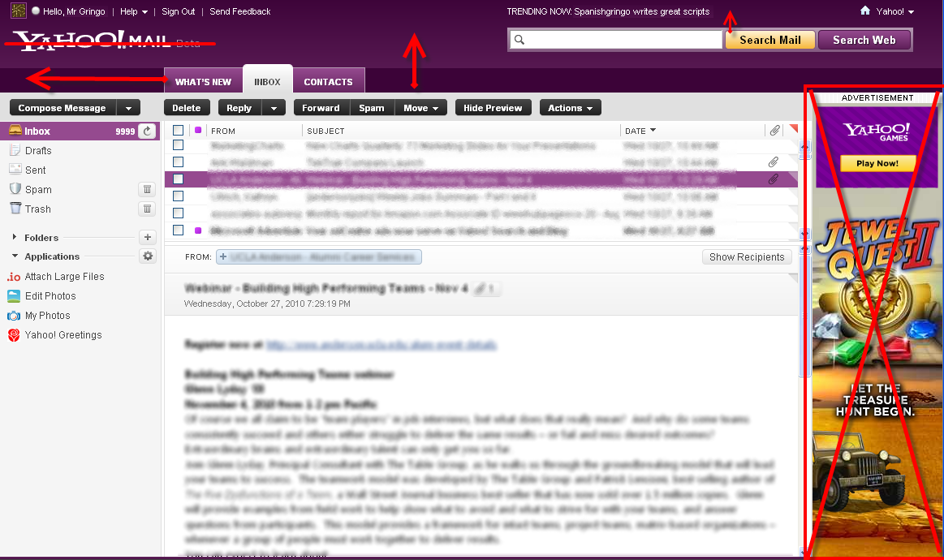Image resolution: width=944 pixels, height=560 pixels.
Task: Click the Yahoo! home icon at top right
Action: [x=865, y=11]
